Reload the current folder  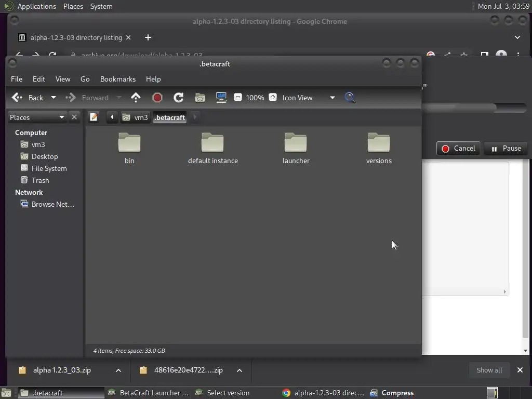click(179, 98)
